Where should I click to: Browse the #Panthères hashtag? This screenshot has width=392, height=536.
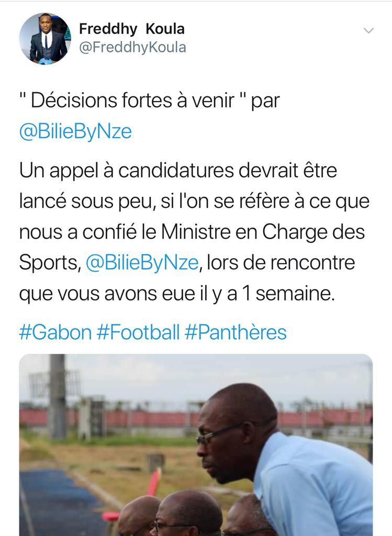pos(236,332)
